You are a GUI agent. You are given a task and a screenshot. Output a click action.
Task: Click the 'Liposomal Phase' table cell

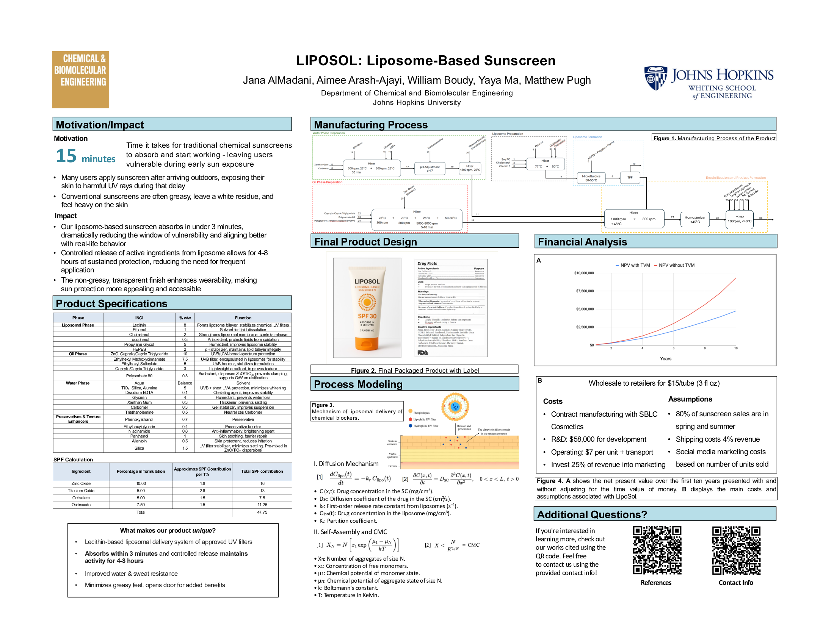pos(78,325)
